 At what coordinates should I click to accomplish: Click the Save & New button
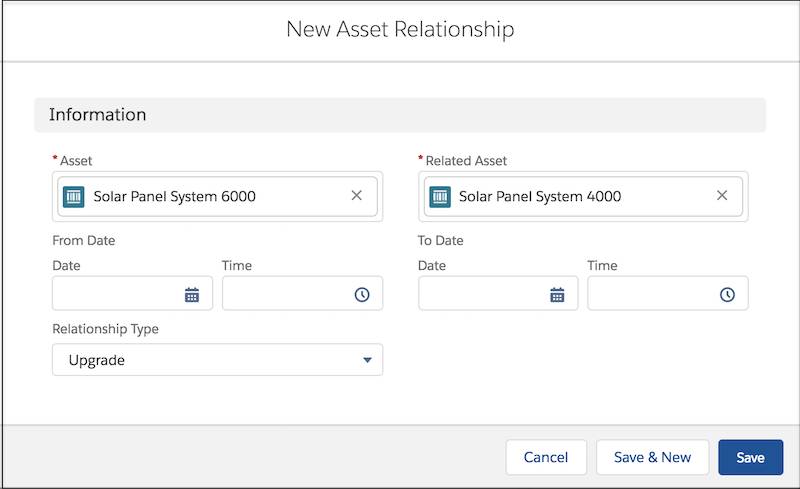pos(652,457)
